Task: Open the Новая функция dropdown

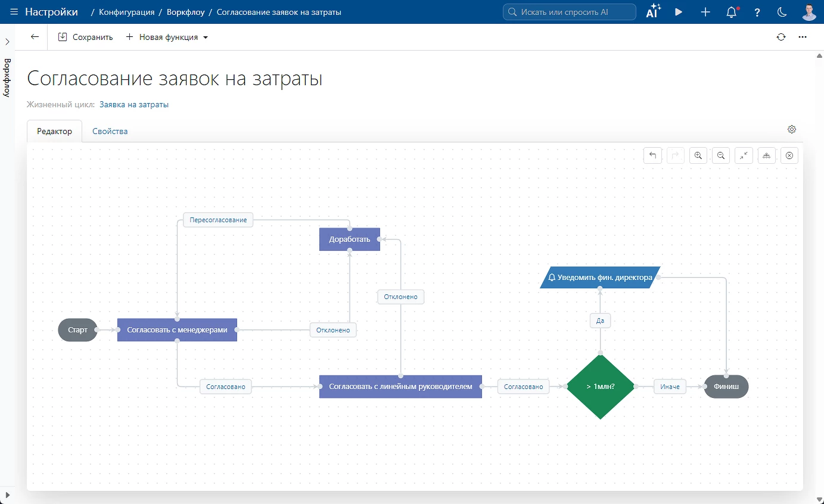Action: click(167, 37)
